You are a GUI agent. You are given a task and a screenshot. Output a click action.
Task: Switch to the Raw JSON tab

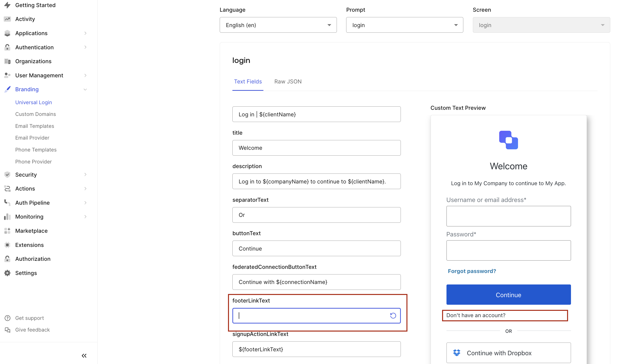click(288, 82)
